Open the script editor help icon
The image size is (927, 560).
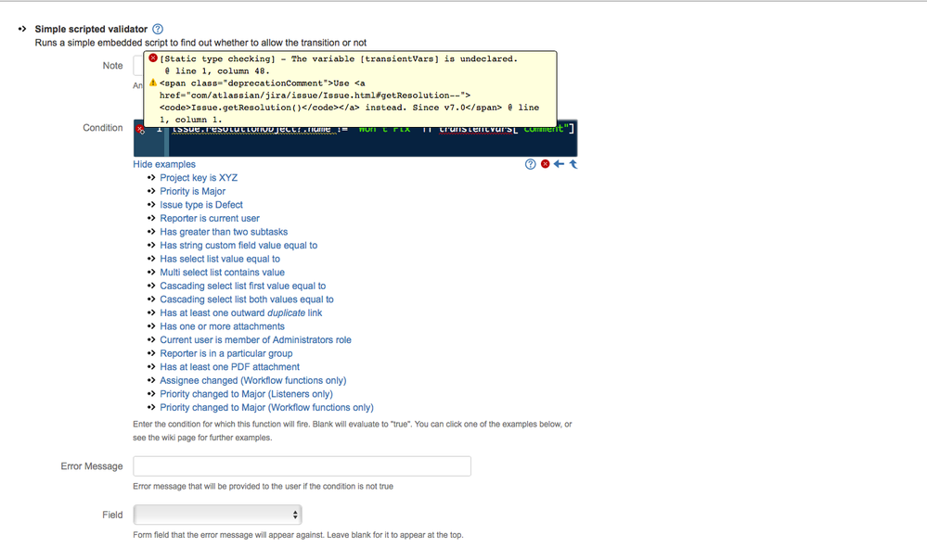click(x=530, y=164)
